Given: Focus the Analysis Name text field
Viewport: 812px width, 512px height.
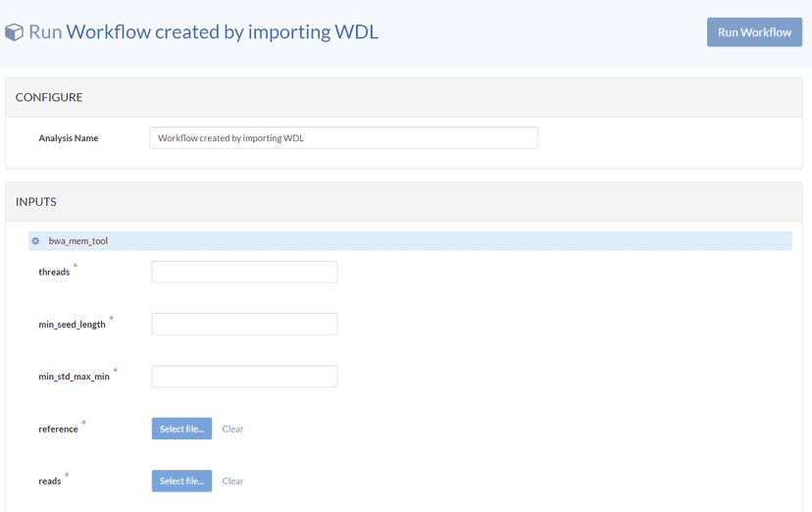Looking at the screenshot, I should pos(343,138).
